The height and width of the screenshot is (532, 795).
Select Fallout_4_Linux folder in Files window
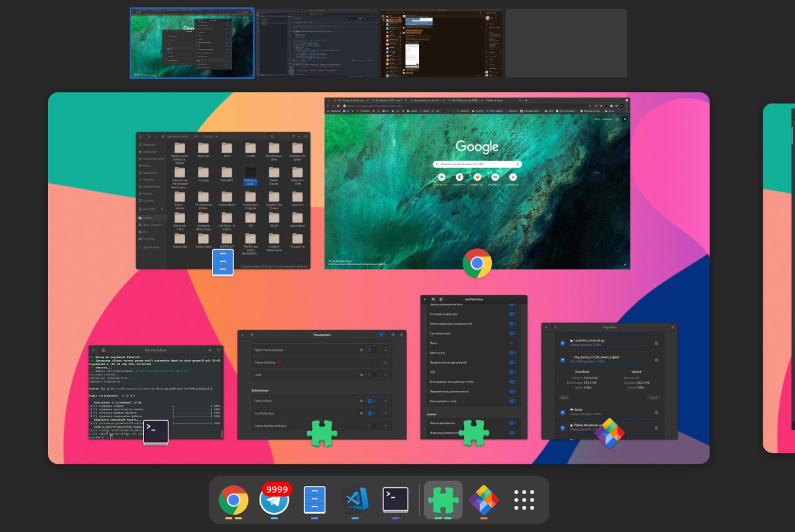coord(250,176)
